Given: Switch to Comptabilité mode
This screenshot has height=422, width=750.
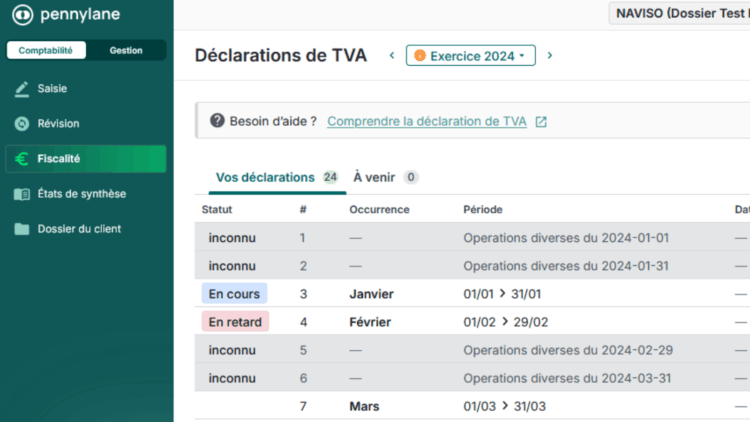Looking at the screenshot, I should [46, 50].
